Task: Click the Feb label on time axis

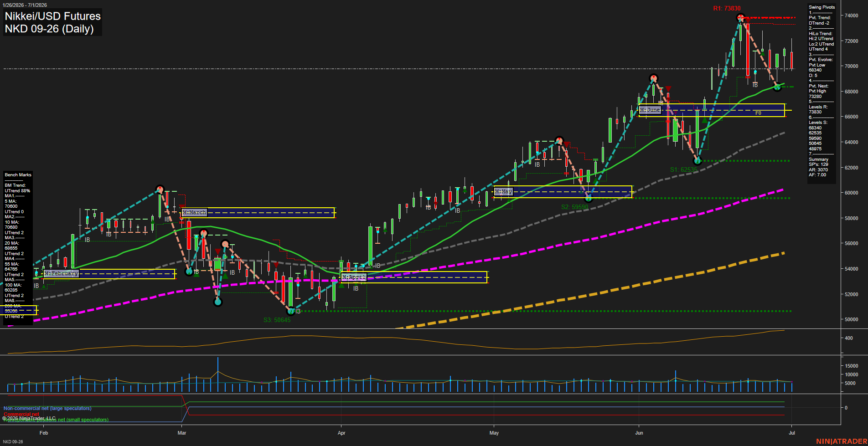Action: tap(44, 433)
